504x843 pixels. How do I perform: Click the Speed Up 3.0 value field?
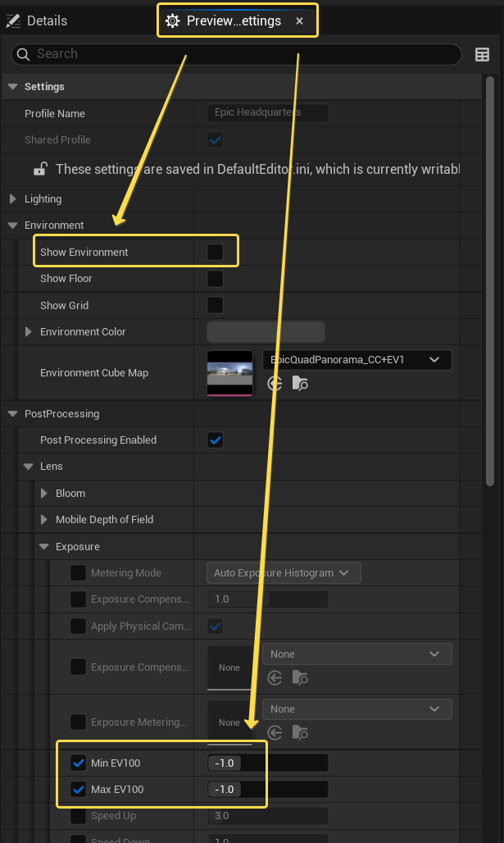[268, 816]
